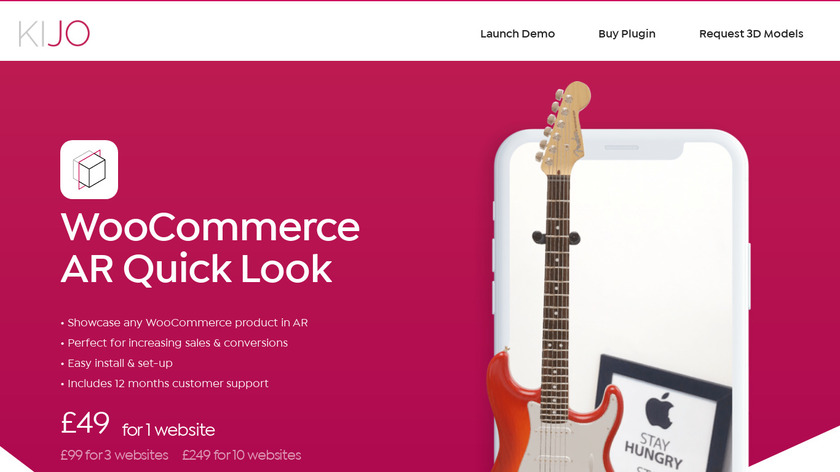Screen dimensions: 840x472
Task: Select the £49 price text
Action: tap(85, 423)
